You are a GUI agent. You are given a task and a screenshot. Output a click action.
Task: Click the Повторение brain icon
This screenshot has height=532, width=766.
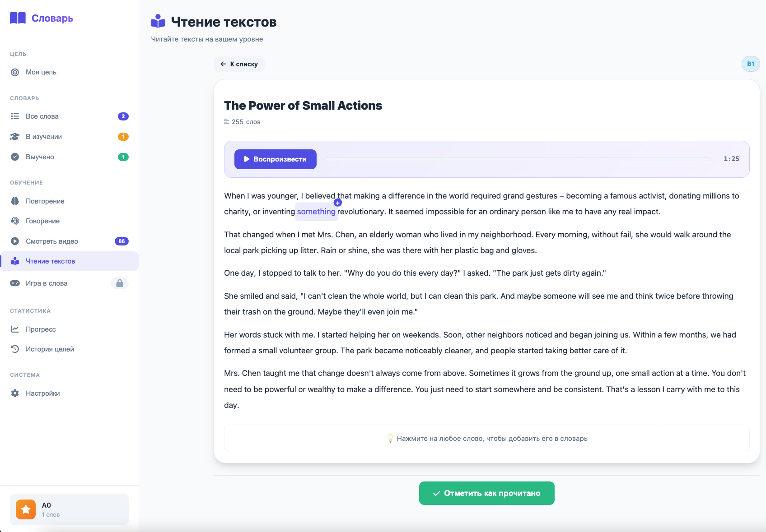pos(15,201)
